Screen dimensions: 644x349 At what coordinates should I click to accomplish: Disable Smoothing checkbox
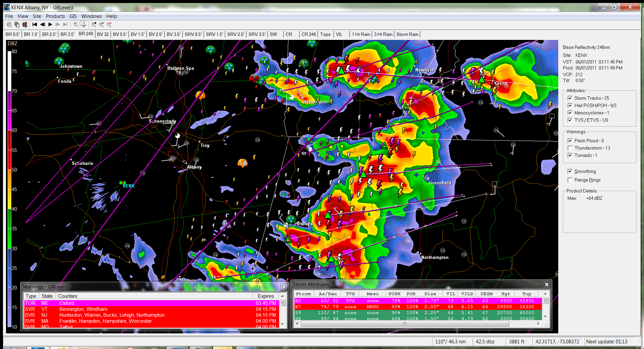coord(570,171)
